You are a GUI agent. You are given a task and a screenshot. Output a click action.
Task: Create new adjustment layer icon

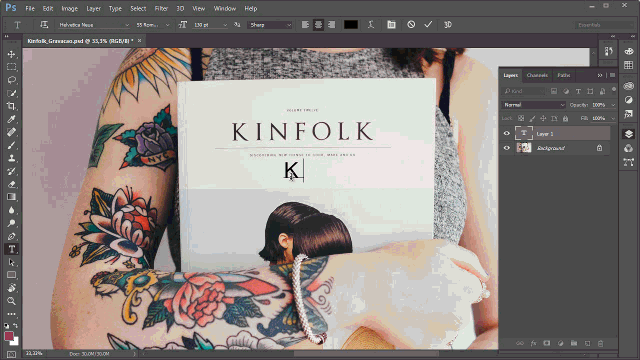560,344
